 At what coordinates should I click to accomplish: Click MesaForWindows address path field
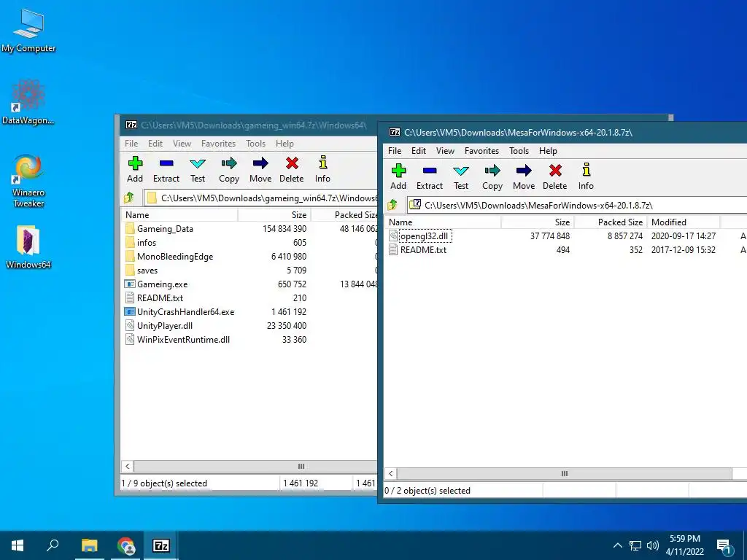click(577, 205)
